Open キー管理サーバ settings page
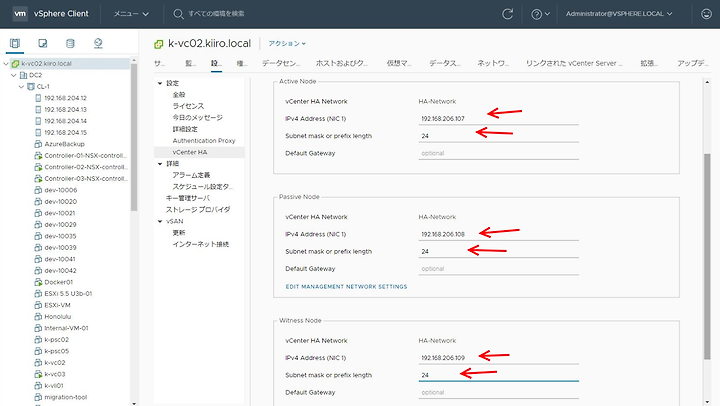Image resolution: width=720 pixels, height=406 pixels. click(x=187, y=198)
